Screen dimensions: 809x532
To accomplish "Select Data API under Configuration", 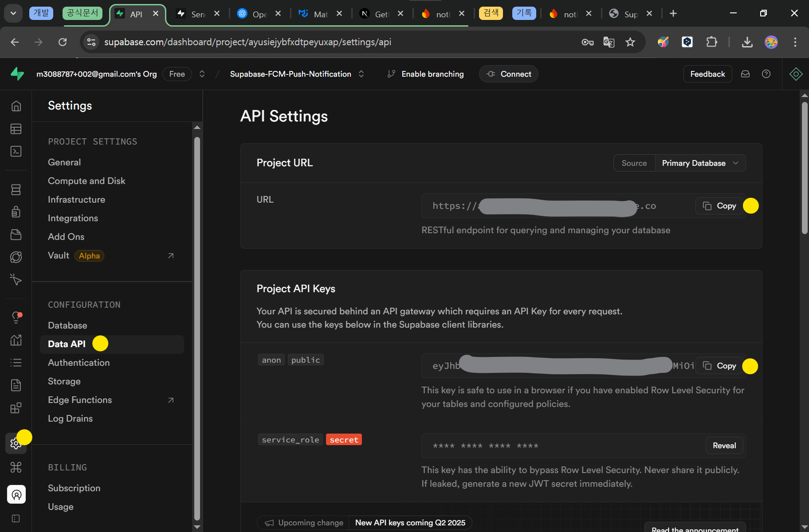I will 112,344.
